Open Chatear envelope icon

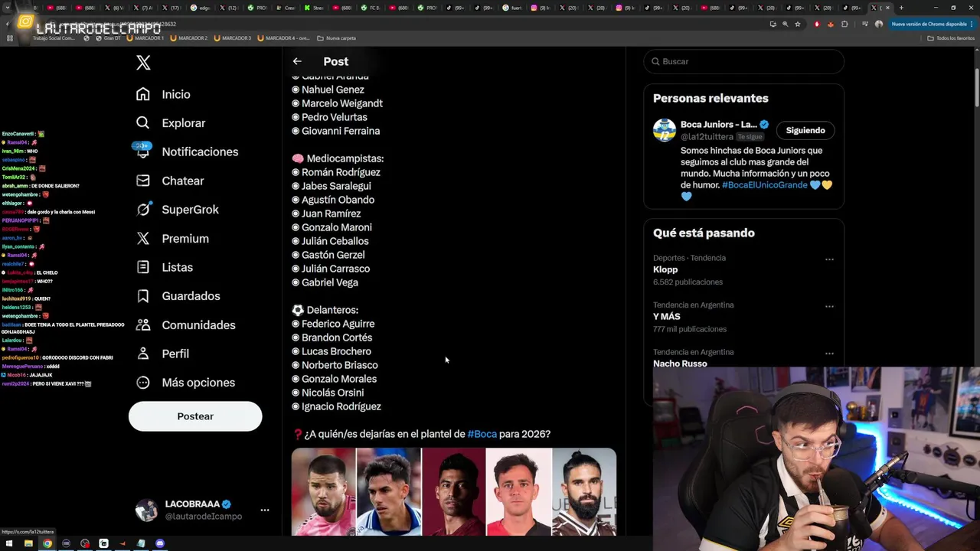143,181
